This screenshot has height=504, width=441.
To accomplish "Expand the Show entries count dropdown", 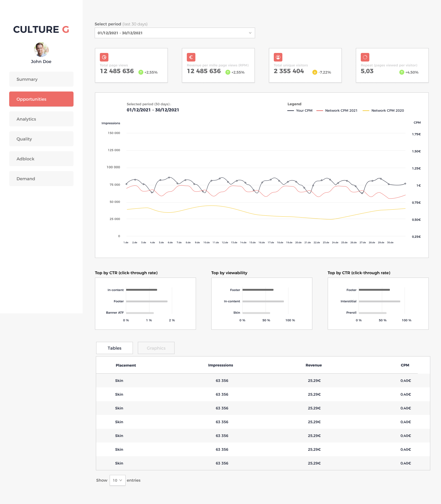I will (118, 480).
